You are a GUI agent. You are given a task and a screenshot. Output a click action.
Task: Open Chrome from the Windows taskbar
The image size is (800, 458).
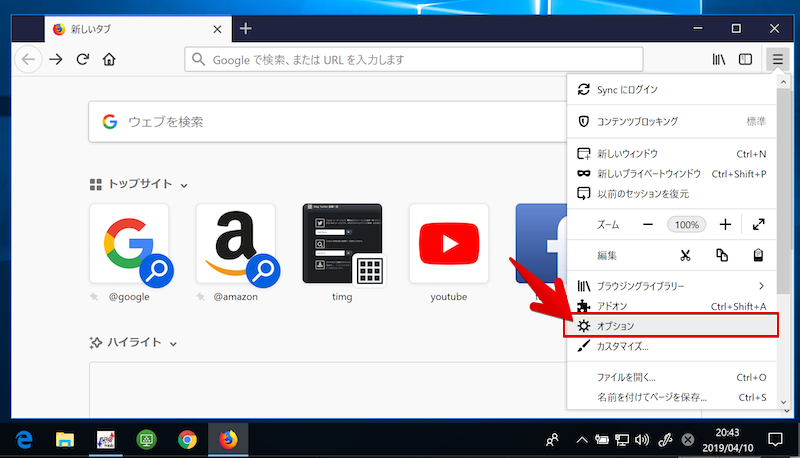tap(187, 438)
